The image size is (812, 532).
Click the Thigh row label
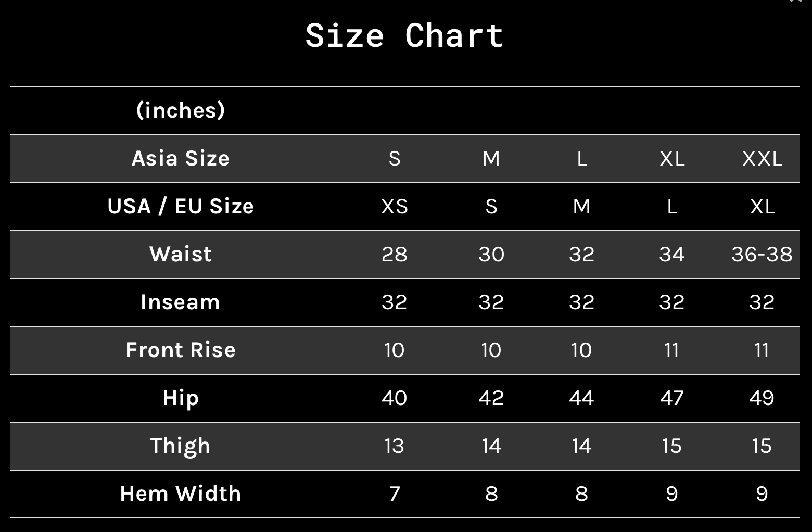[x=181, y=446]
